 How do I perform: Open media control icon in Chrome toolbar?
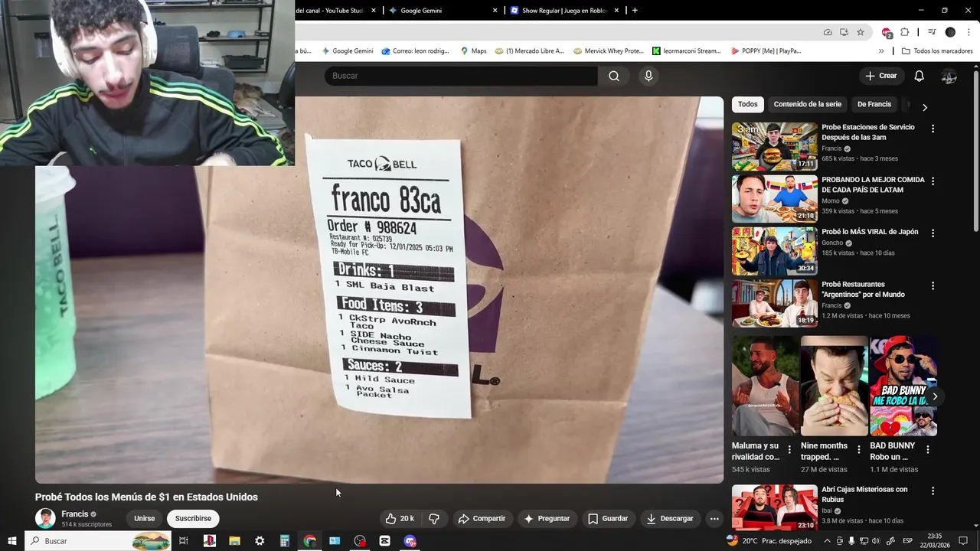(932, 32)
